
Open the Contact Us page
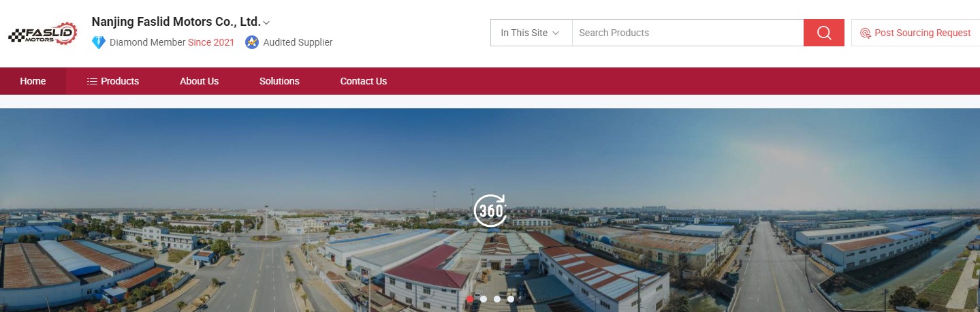point(364,81)
